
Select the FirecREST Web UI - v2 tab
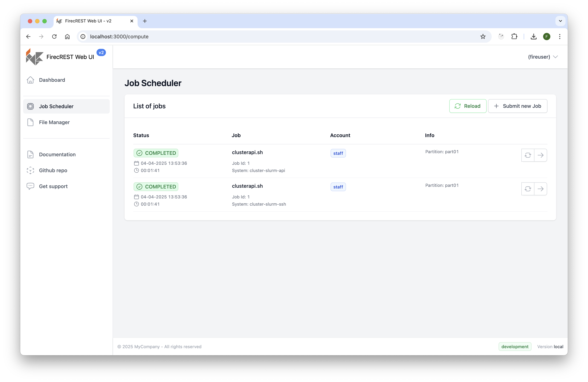tap(95, 21)
